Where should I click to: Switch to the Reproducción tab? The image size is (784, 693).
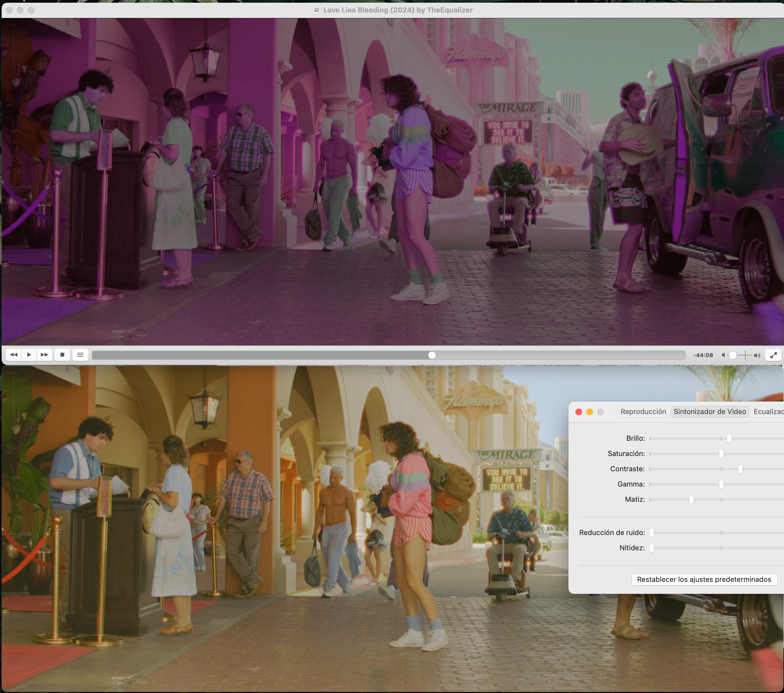coord(643,412)
